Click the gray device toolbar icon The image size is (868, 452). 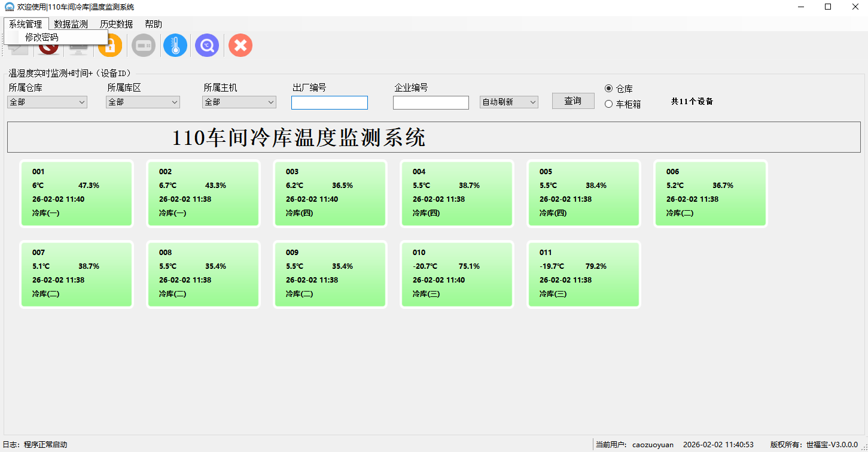pyautogui.click(x=144, y=45)
